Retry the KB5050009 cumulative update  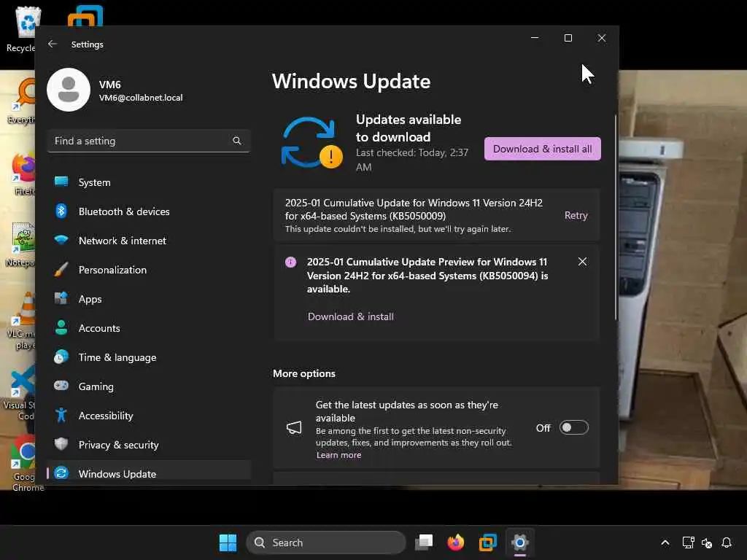tap(576, 215)
